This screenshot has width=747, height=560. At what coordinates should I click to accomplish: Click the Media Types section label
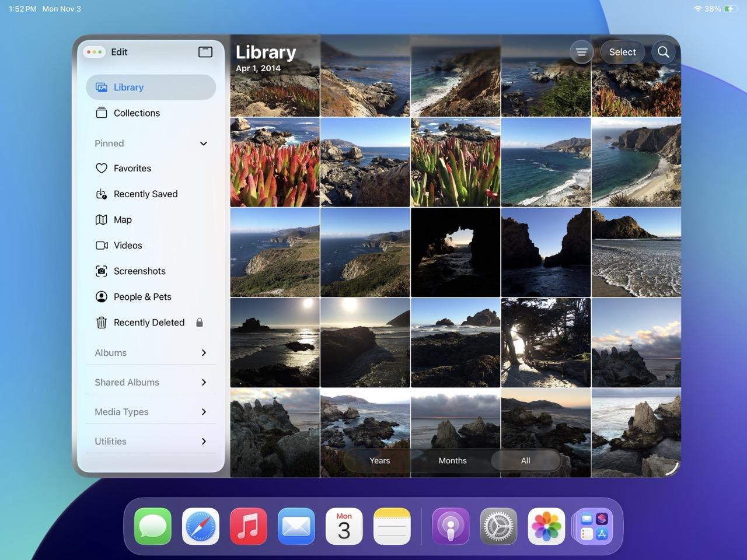point(121,412)
